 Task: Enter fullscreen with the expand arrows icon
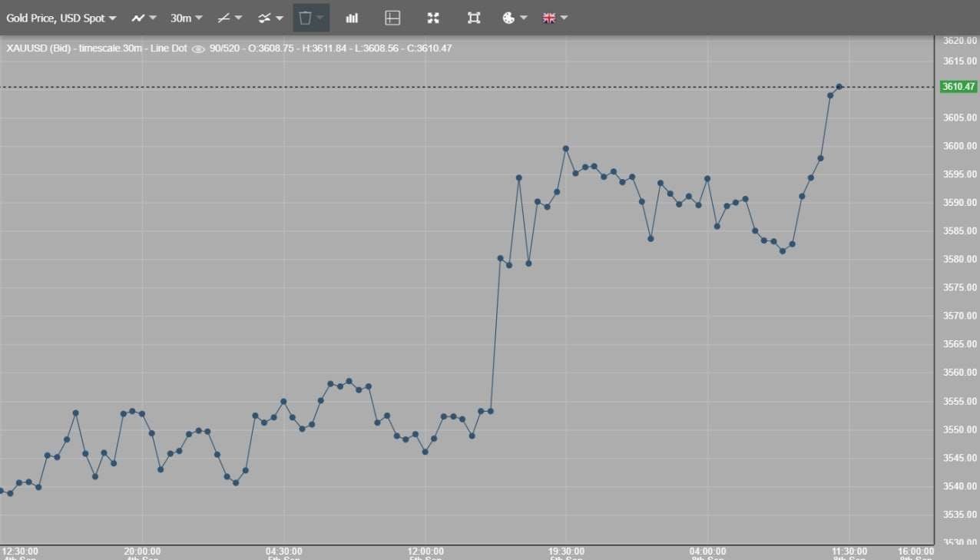(x=433, y=18)
